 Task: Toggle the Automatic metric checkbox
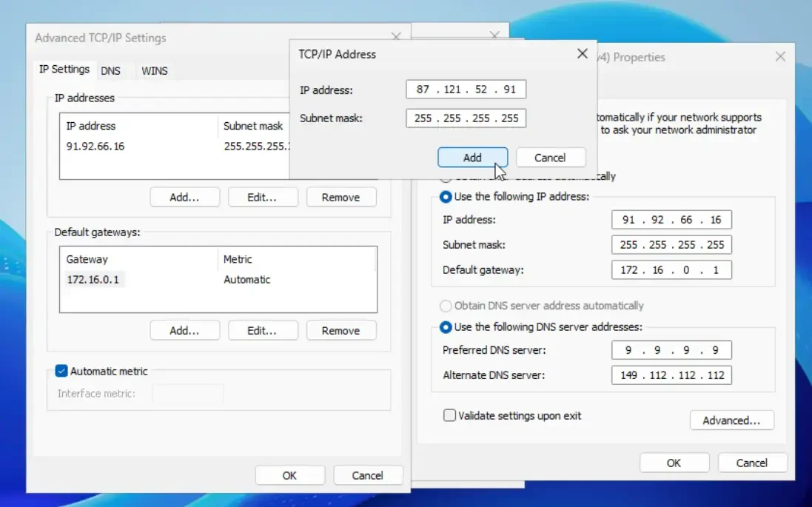(x=62, y=372)
